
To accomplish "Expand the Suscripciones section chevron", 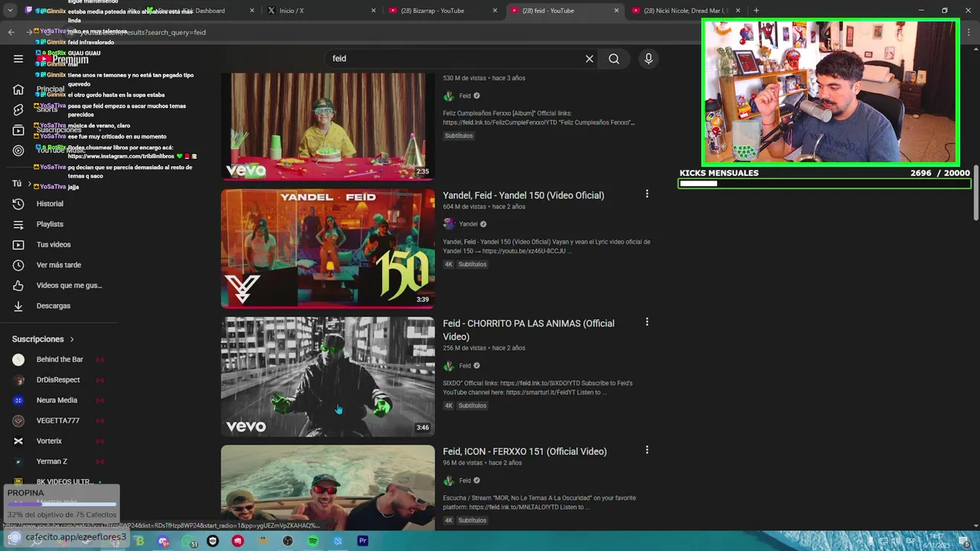I will click(x=72, y=339).
